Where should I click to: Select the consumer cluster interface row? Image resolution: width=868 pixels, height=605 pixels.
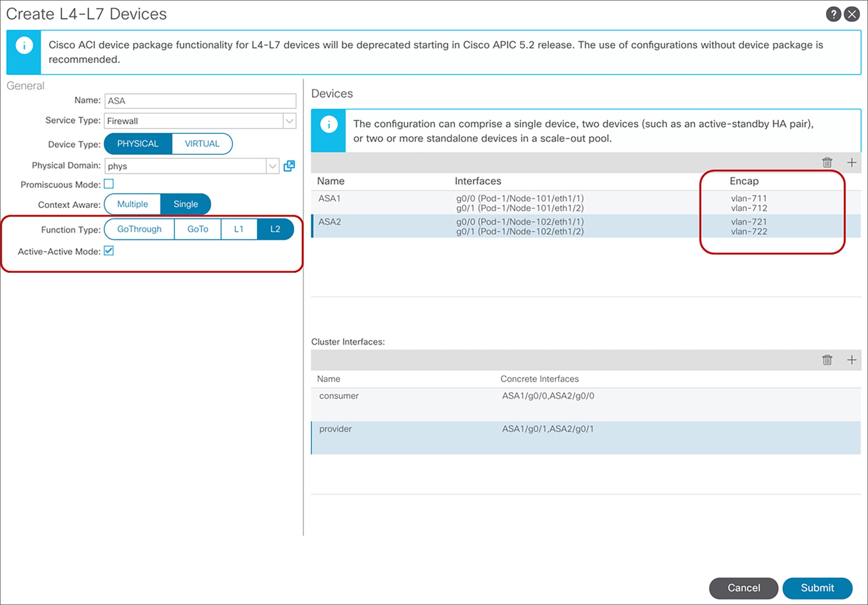tap(586, 405)
